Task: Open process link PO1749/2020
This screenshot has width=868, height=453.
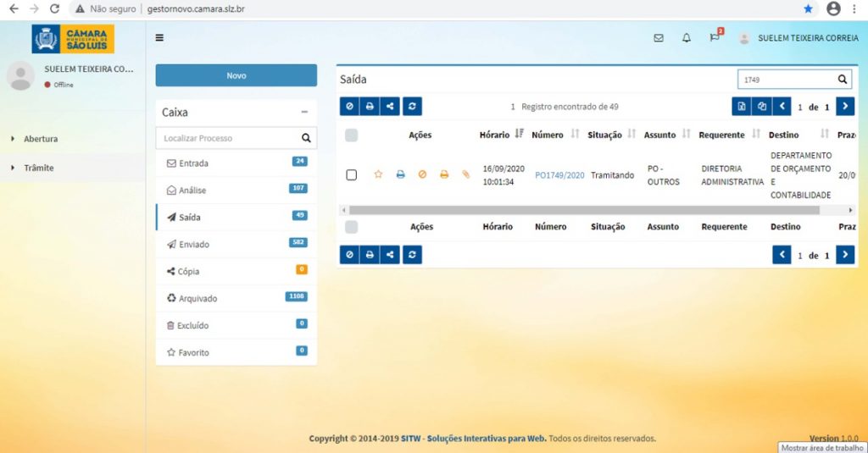Action: [x=559, y=175]
